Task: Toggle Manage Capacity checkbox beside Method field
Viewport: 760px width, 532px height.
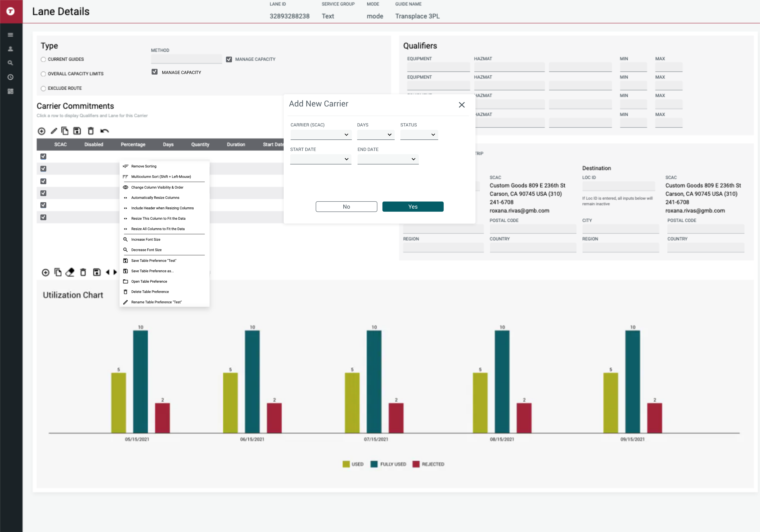Action: [229, 59]
